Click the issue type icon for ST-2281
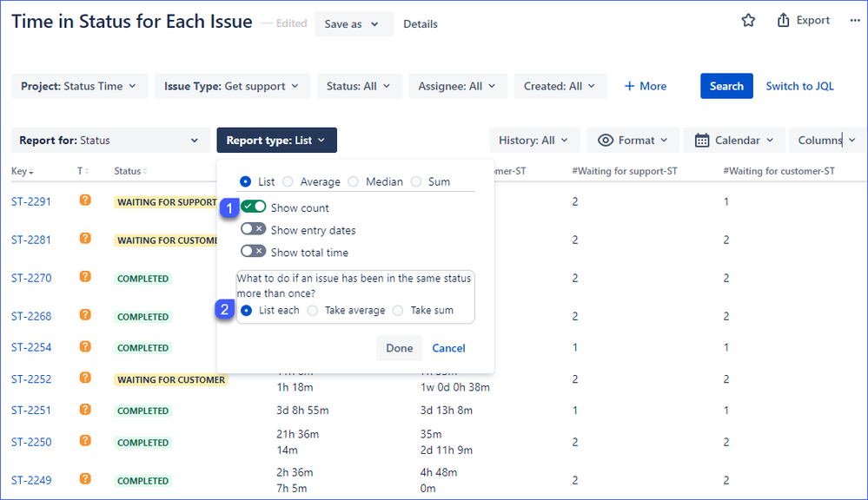Screen dimensions: 868x500 click(85, 239)
